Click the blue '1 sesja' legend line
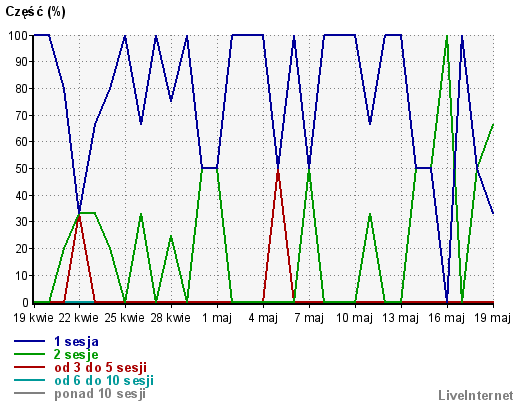Image resolution: width=520 pixels, height=405 pixels. (29, 341)
